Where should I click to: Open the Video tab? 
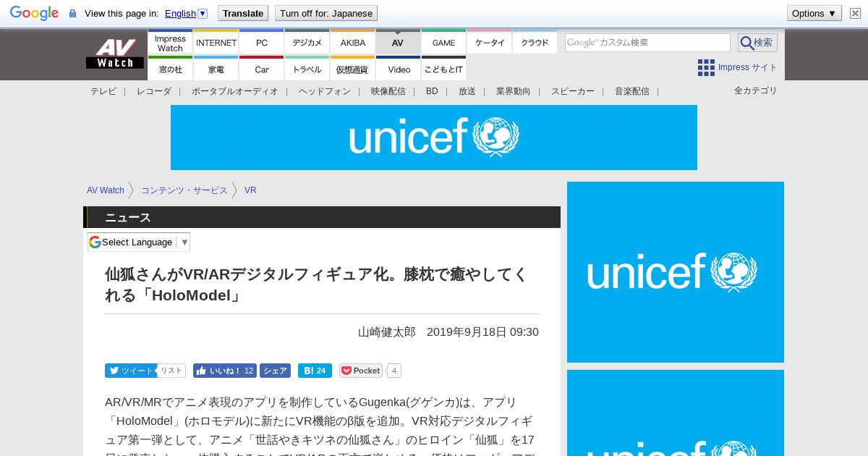[398, 69]
